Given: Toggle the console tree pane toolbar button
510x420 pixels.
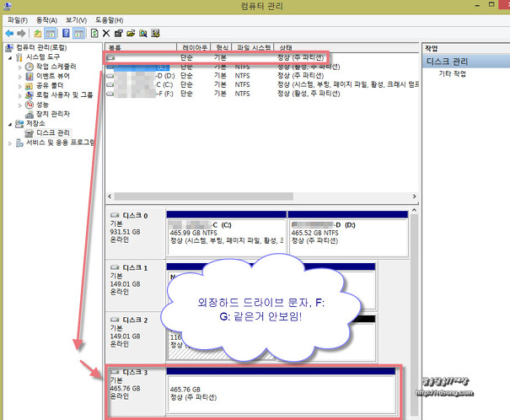Looking at the screenshot, I should coord(51,32).
